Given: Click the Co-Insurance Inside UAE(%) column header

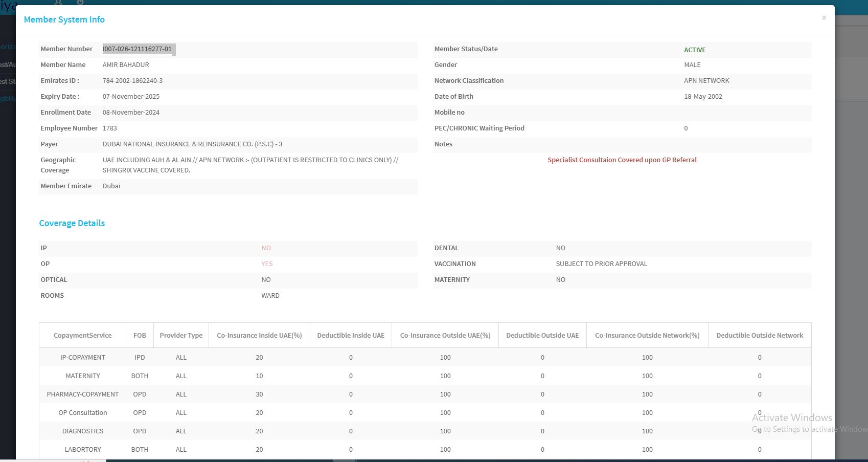Looking at the screenshot, I should point(259,336).
